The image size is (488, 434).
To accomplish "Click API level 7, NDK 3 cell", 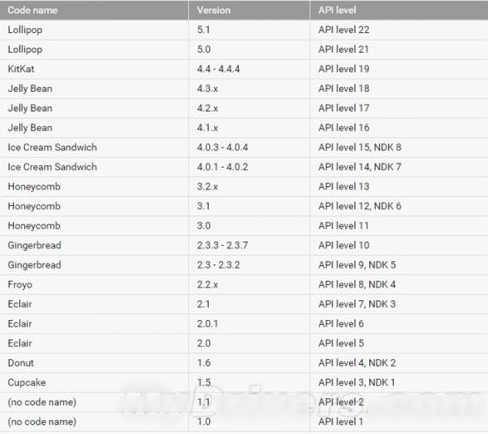I will (x=399, y=304).
